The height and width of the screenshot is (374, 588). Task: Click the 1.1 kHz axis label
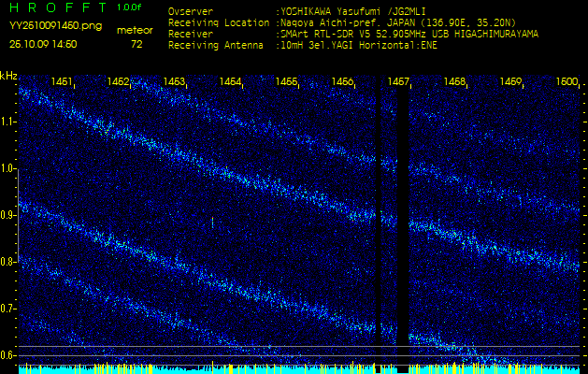tap(9, 122)
